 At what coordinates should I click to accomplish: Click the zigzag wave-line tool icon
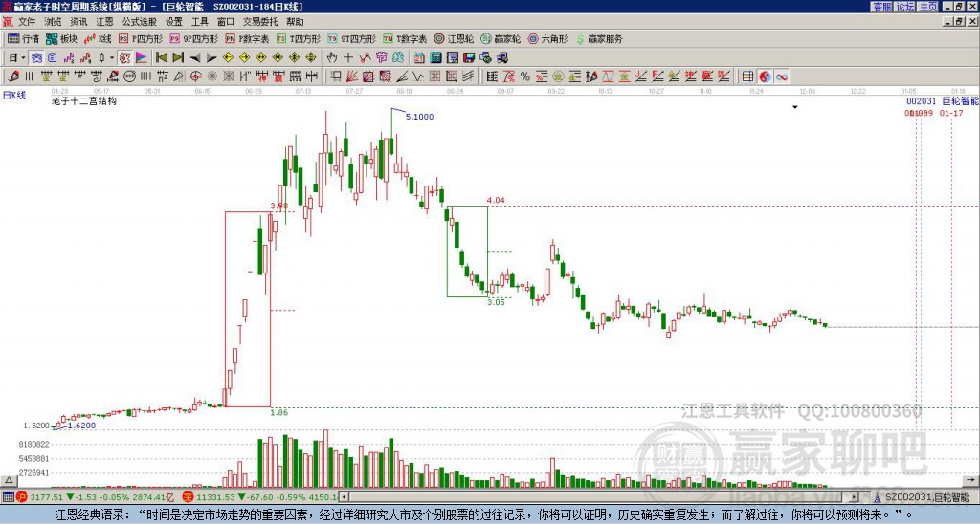pos(417,76)
